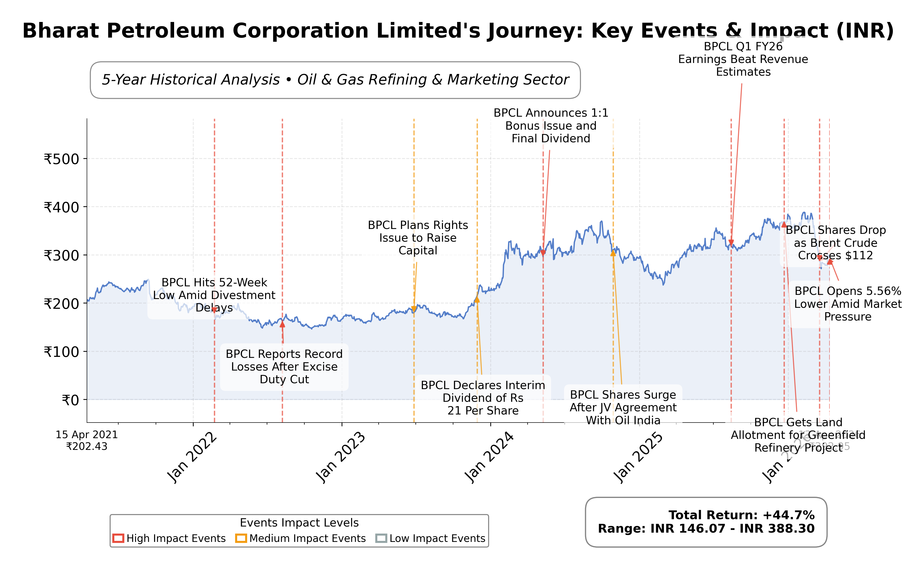Click 'BPCL Hits 52-Week Low Amid Divestment Delays' annotation
Viewport: 924px width, 569px height.
tap(214, 295)
